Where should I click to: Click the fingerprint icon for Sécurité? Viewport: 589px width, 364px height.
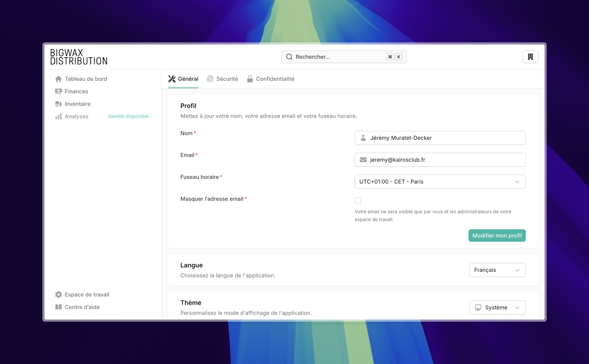[210, 79]
